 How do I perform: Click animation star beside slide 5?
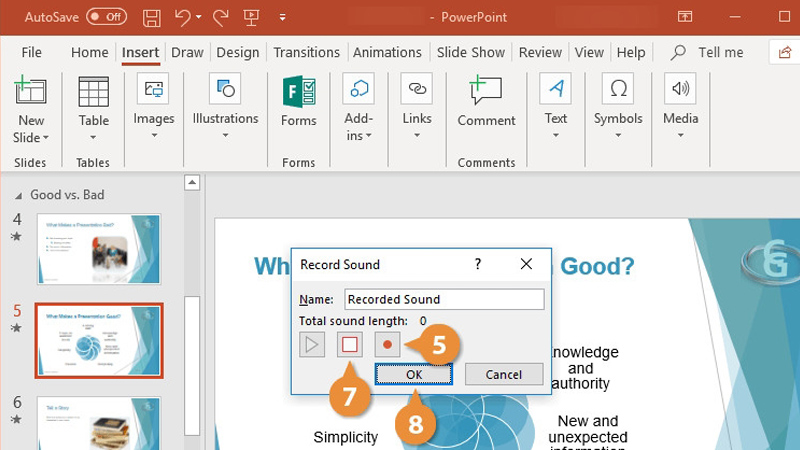(16, 328)
